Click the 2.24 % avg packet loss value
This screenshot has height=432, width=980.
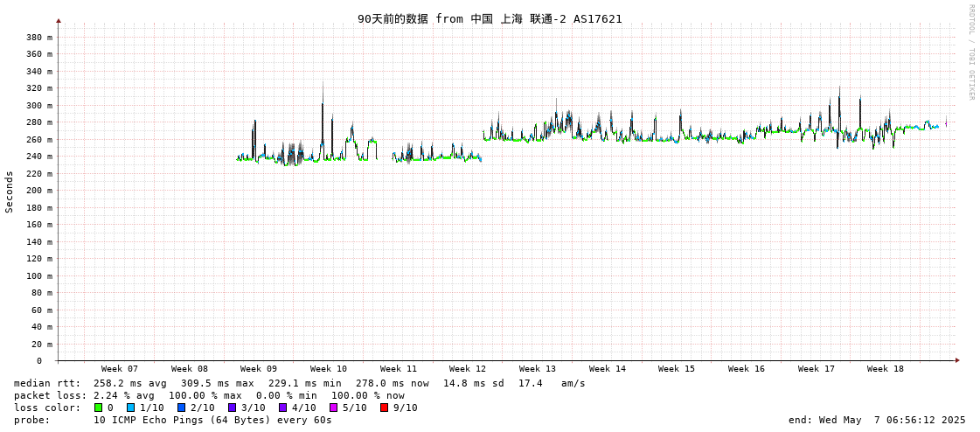click(x=129, y=396)
